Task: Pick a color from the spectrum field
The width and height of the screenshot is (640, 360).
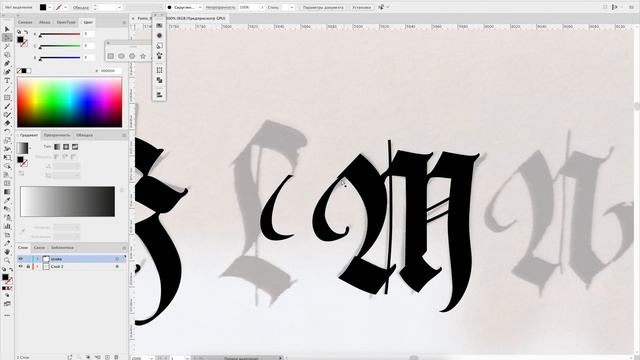Action: click(x=69, y=102)
